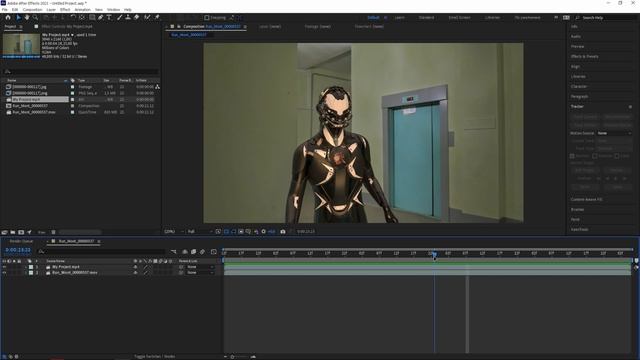Select the Zoom magnifier tool
Screen dimensions: 640x360
click(36, 18)
